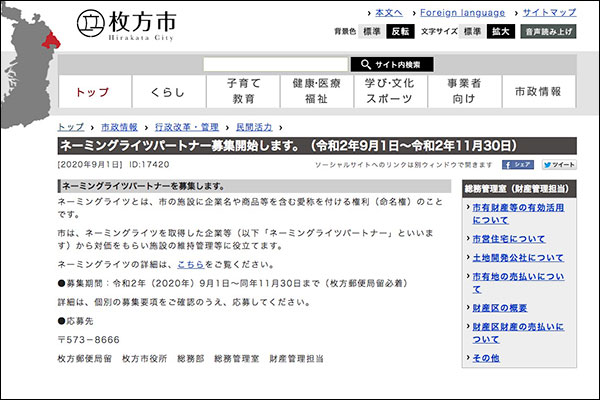Click the Hirakata City logo

point(128,23)
